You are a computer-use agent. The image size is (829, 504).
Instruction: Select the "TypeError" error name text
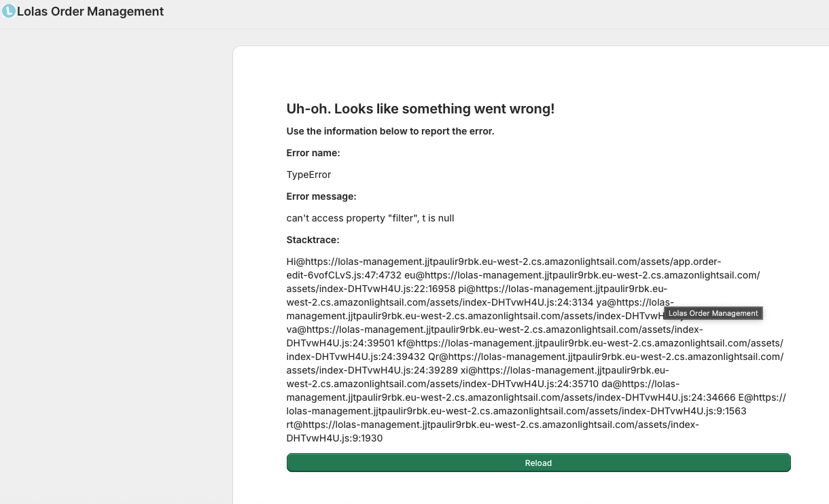(x=308, y=175)
